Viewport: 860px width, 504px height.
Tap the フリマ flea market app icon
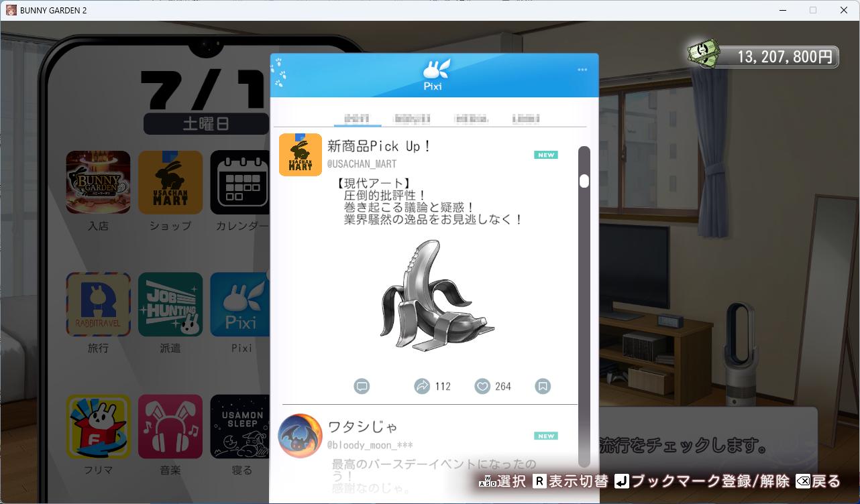coord(98,426)
